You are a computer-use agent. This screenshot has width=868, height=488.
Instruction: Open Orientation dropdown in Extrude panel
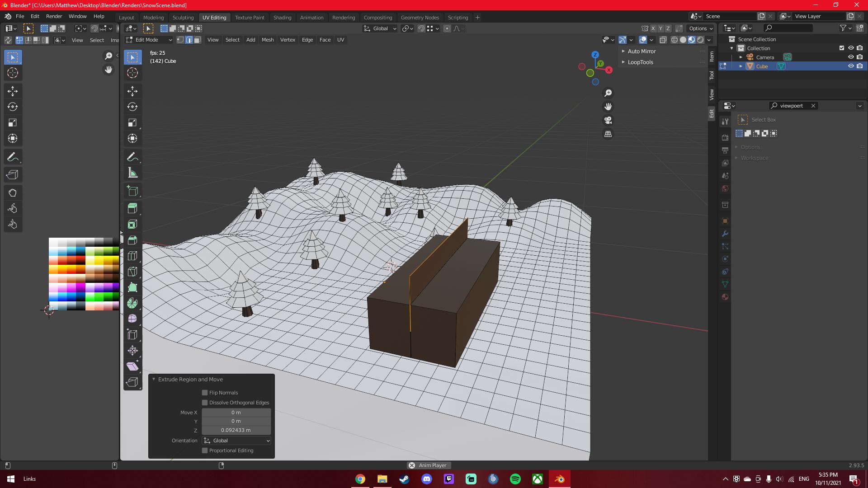(x=236, y=441)
